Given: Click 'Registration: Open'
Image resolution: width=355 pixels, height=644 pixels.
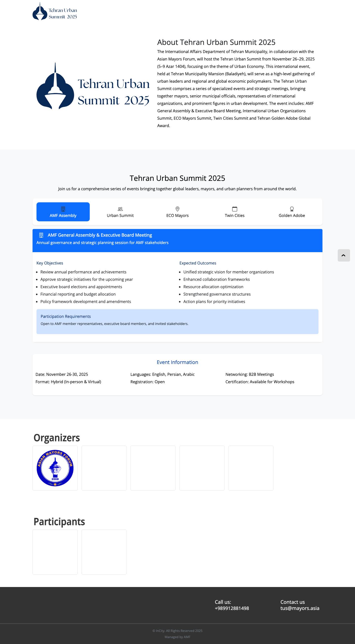Looking at the screenshot, I should point(147,382).
